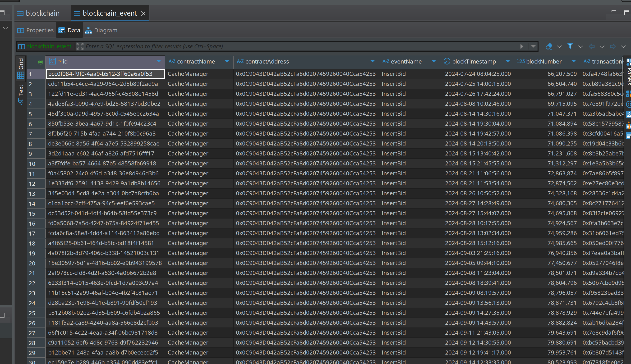Apply the filter expression play arrow
631x364 pixels.
522,46
